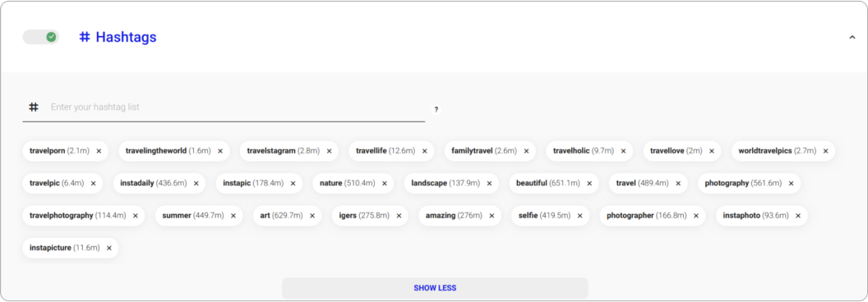Select the beautiful tag label
The image size is (868, 302).
click(x=532, y=183)
